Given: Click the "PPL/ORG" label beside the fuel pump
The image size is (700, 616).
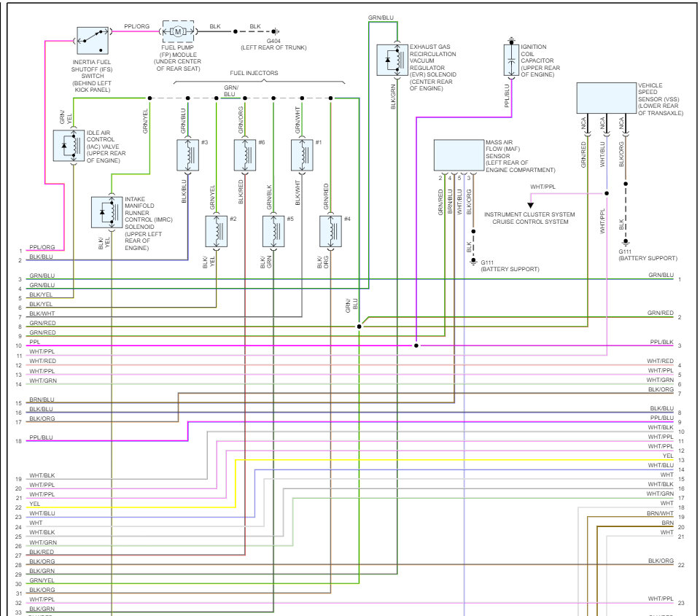Looking at the screenshot, I should click(x=136, y=26).
